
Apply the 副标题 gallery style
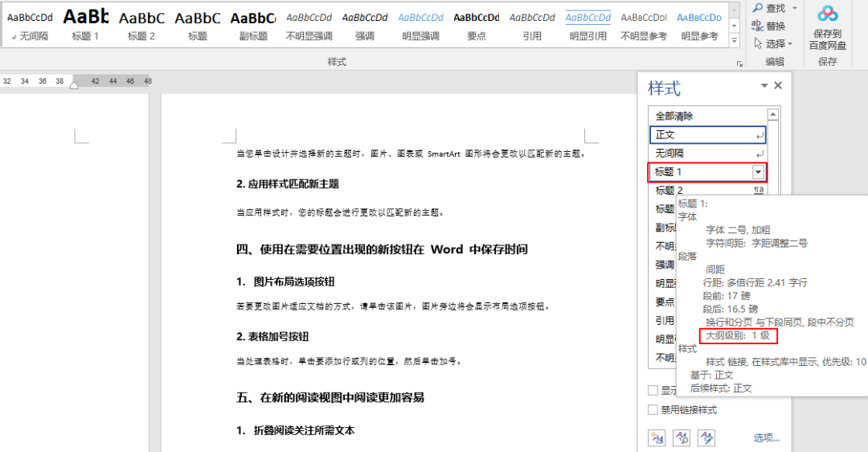[253, 26]
